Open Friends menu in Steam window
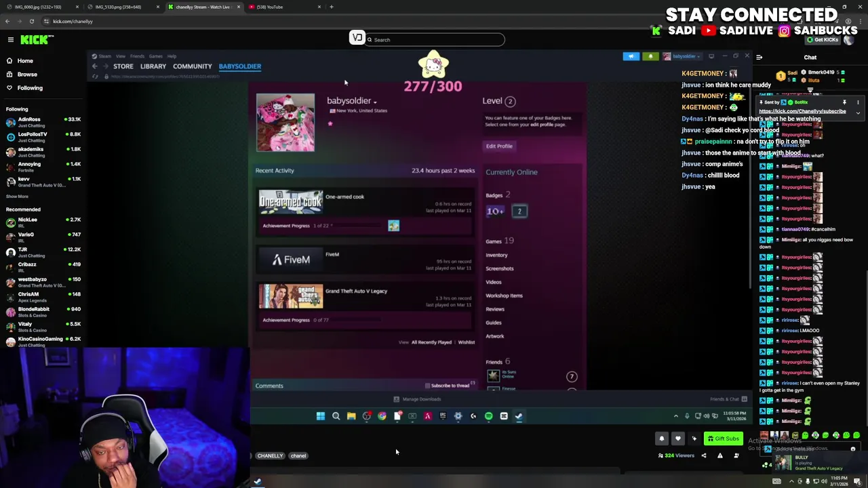868x488 pixels. (x=137, y=56)
